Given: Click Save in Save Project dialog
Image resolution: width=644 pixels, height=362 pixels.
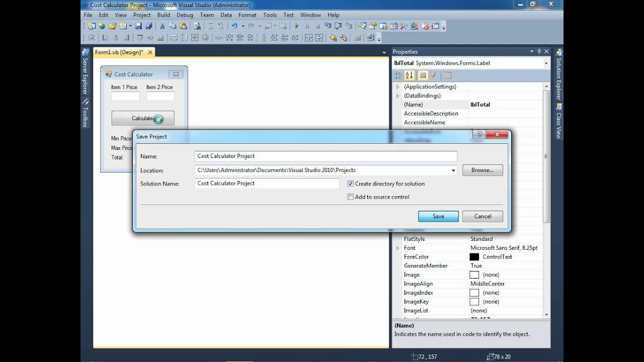Looking at the screenshot, I should coord(438,216).
